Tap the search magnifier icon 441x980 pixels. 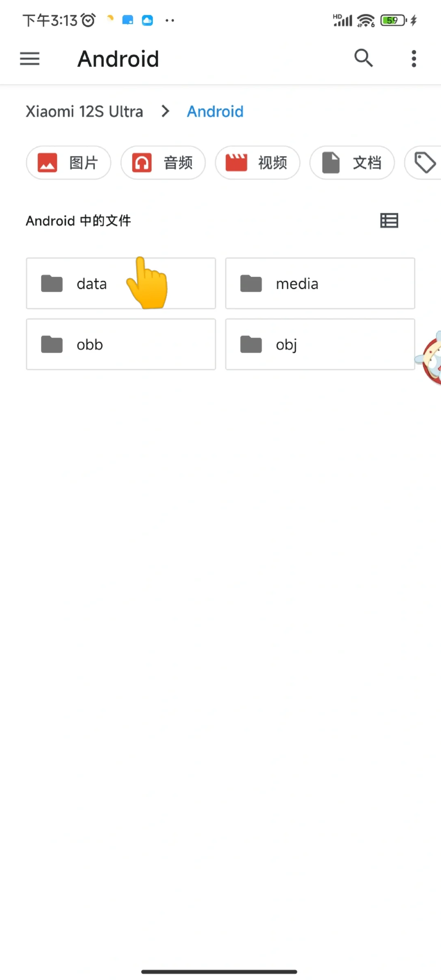[363, 58]
